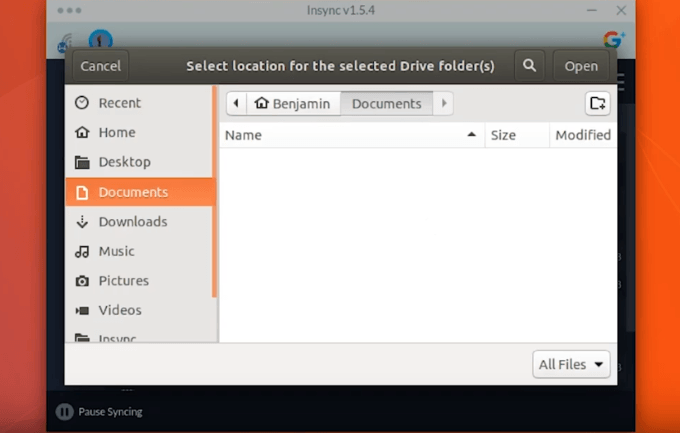The height and width of the screenshot is (433, 680).
Task: Close the Insync window
Action: 621,10
